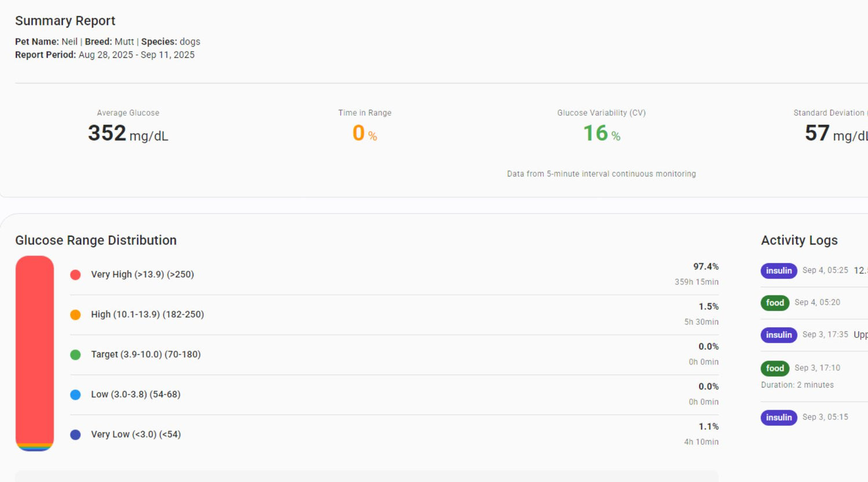The width and height of the screenshot is (868, 482).
Task: Click the insulin badge for Sep 3, 05:15
Action: pyautogui.click(x=778, y=418)
